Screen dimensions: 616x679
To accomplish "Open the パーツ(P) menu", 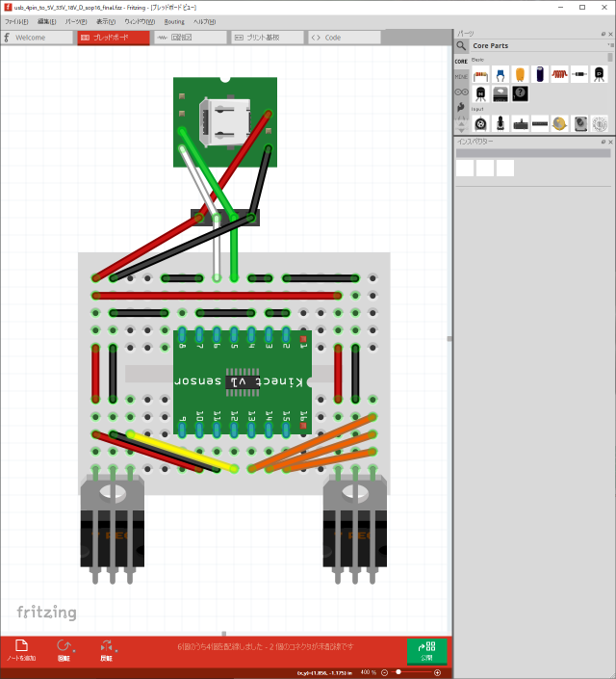I will click(76, 21).
